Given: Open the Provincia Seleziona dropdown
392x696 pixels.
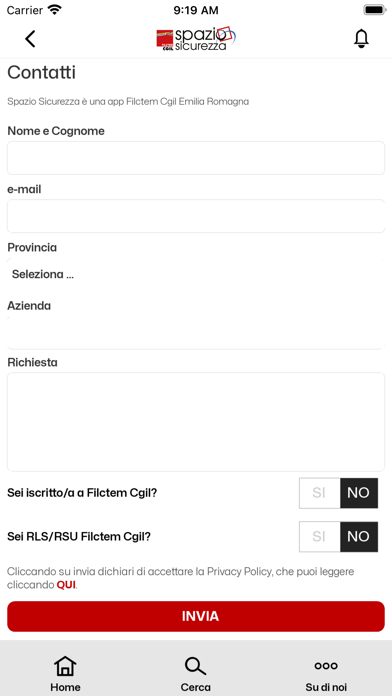Looking at the screenshot, I should click(196, 274).
